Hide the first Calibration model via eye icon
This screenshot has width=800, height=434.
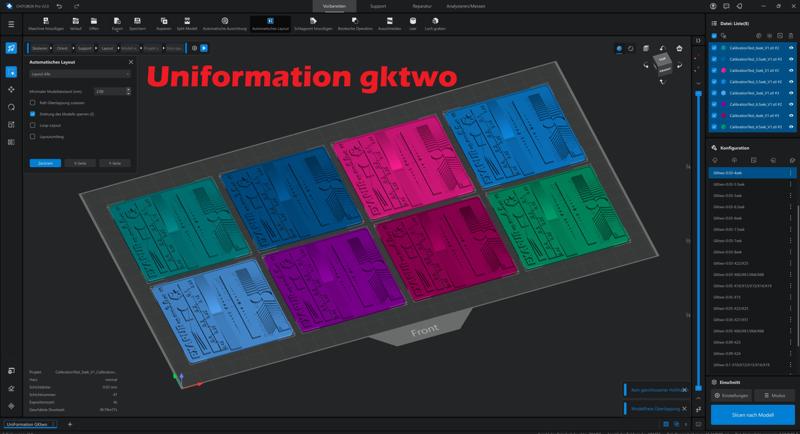[x=791, y=46]
